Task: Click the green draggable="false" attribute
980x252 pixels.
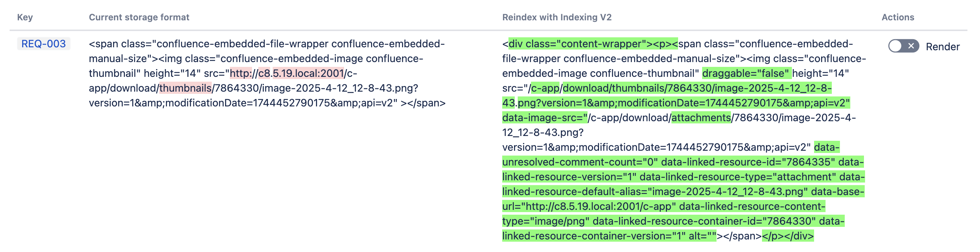Action: click(x=746, y=74)
